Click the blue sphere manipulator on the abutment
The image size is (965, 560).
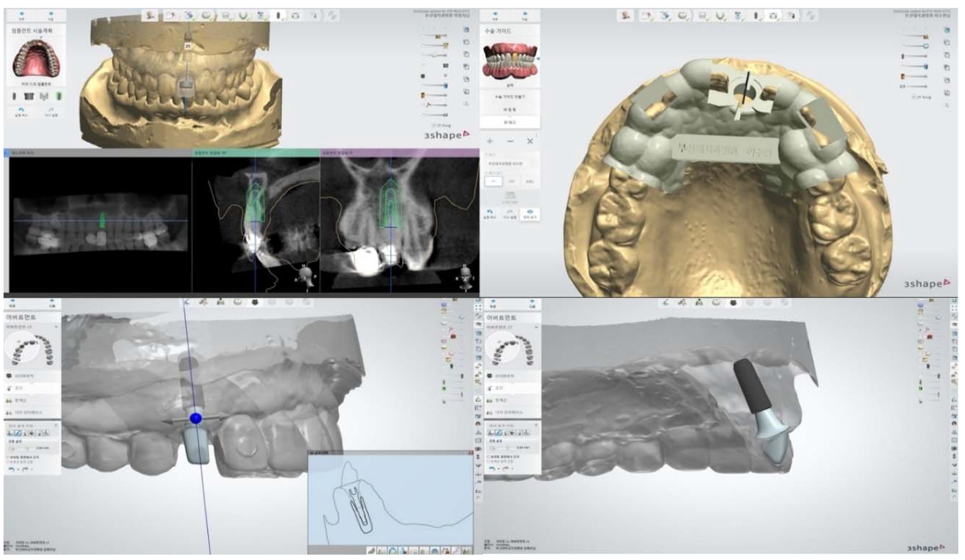click(196, 418)
